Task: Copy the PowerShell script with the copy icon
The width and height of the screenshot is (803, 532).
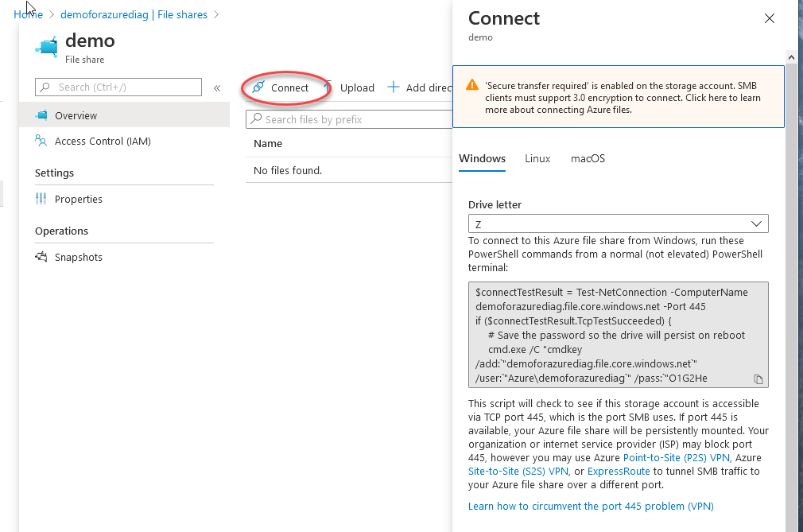Action: (758, 379)
